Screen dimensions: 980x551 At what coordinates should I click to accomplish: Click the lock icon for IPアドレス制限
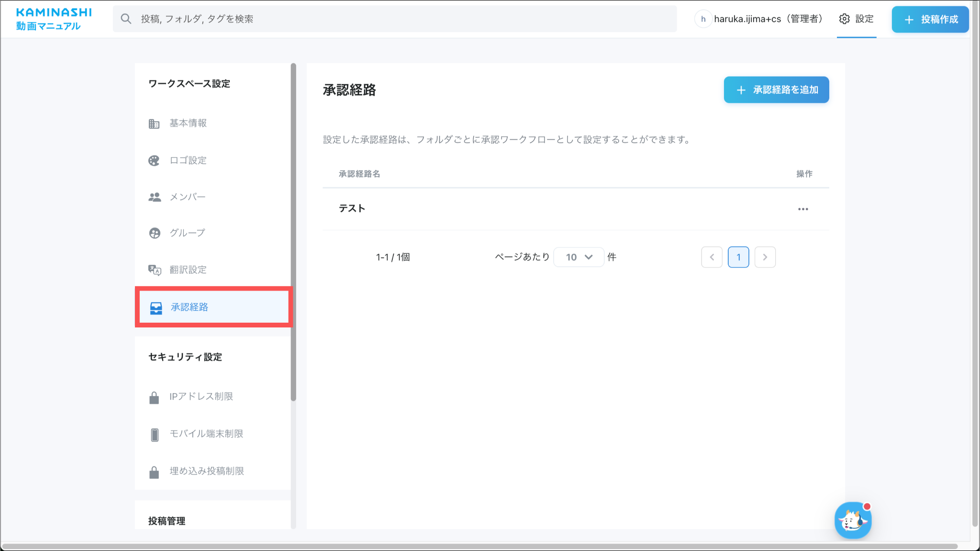click(x=154, y=397)
